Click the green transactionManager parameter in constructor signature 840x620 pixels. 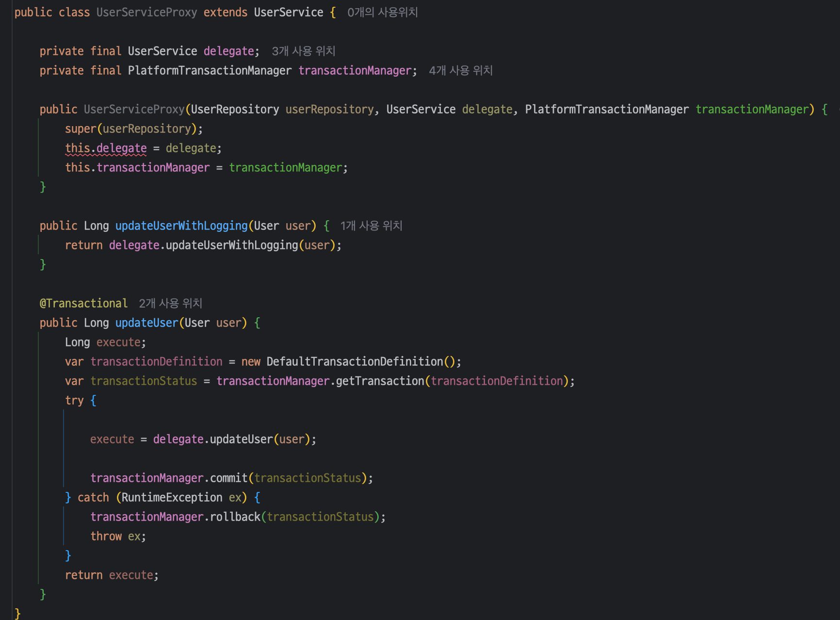point(752,109)
